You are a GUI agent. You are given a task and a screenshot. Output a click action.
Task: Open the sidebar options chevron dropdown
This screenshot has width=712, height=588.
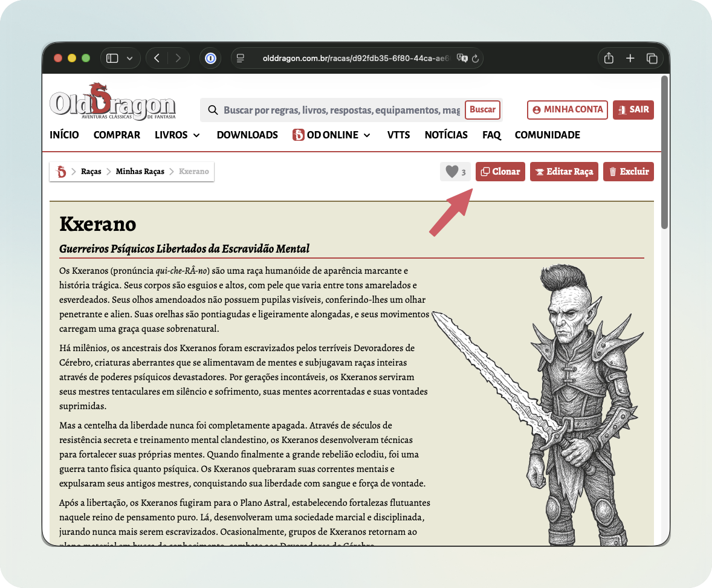[129, 58]
